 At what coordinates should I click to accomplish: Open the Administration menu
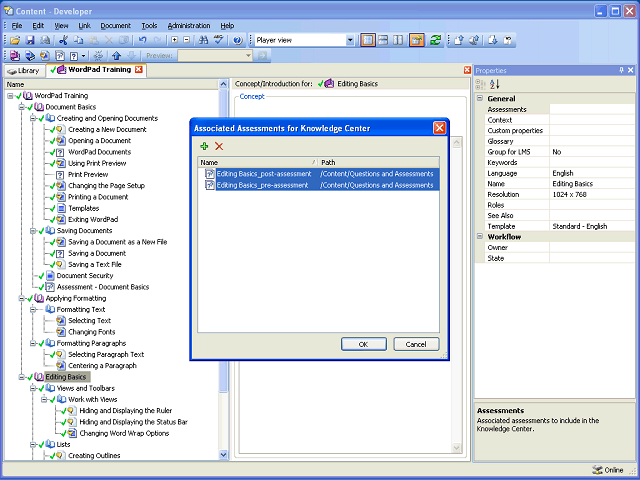[189, 25]
